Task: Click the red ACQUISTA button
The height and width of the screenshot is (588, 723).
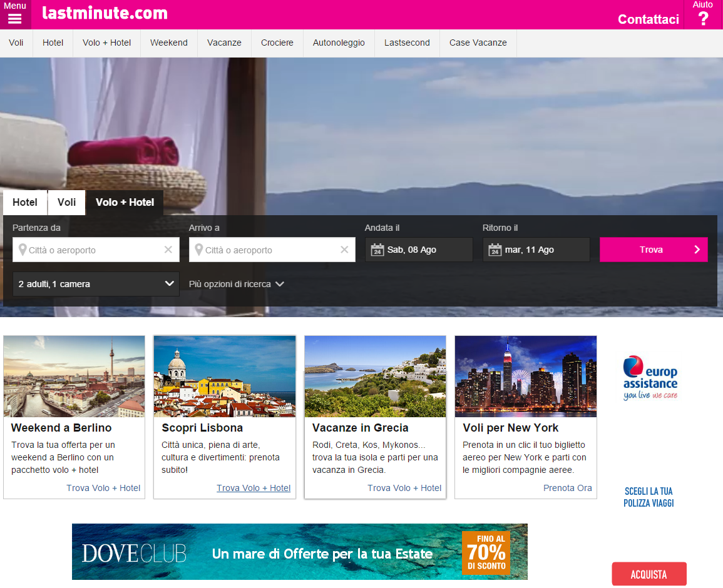Action: (x=649, y=574)
